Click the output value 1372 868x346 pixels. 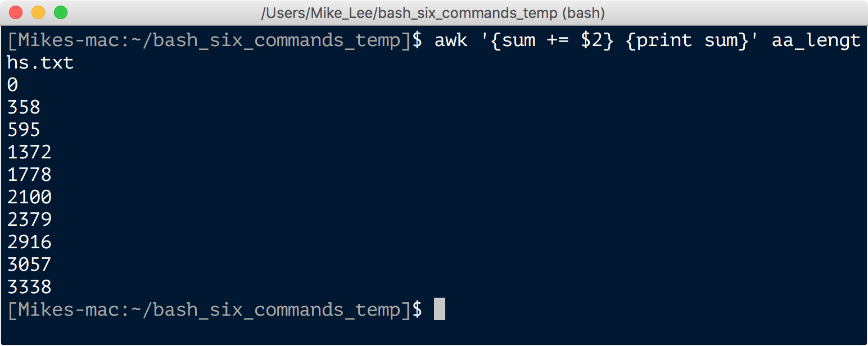point(29,152)
